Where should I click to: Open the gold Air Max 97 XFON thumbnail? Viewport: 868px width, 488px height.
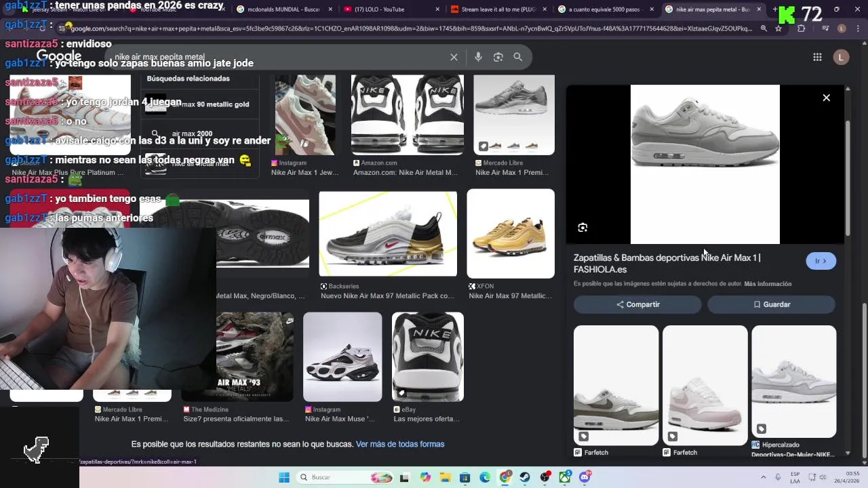511,234
